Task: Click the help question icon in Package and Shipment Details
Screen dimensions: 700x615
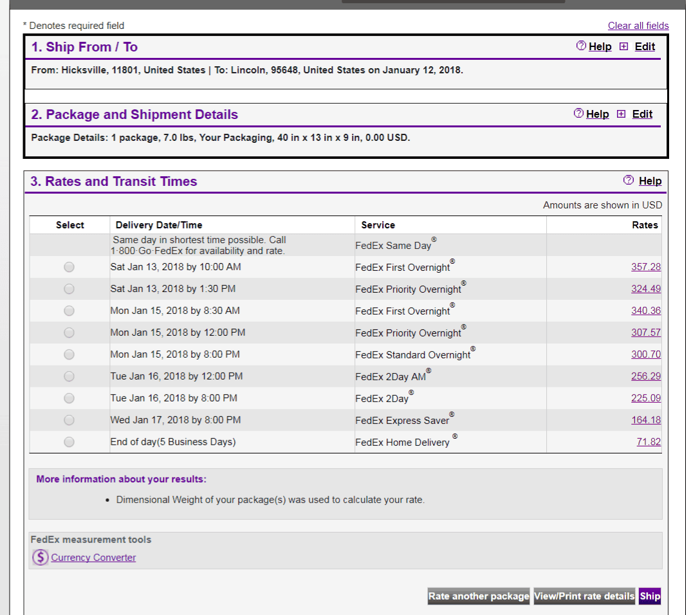Action: tap(578, 113)
